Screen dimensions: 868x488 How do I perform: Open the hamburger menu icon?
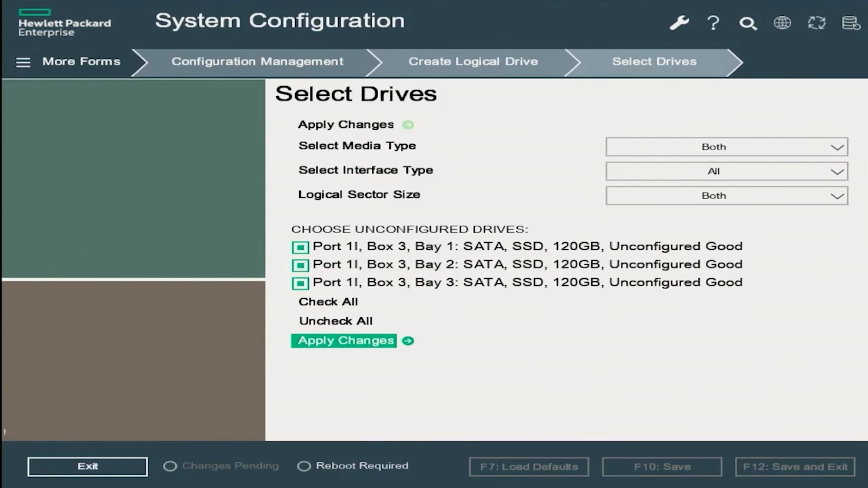point(23,62)
